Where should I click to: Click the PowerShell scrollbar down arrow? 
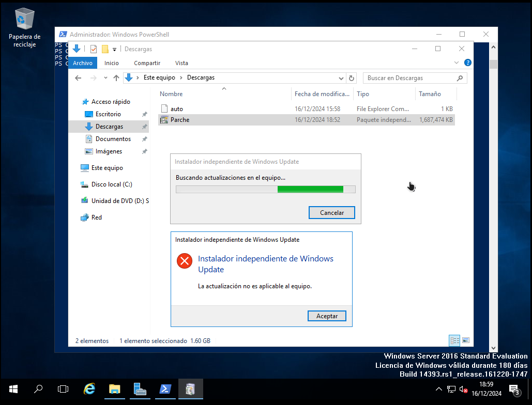tap(494, 348)
